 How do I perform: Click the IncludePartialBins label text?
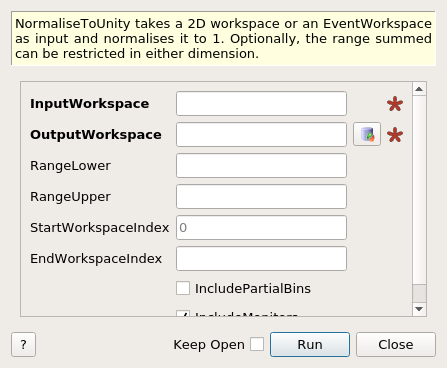click(x=253, y=289)
